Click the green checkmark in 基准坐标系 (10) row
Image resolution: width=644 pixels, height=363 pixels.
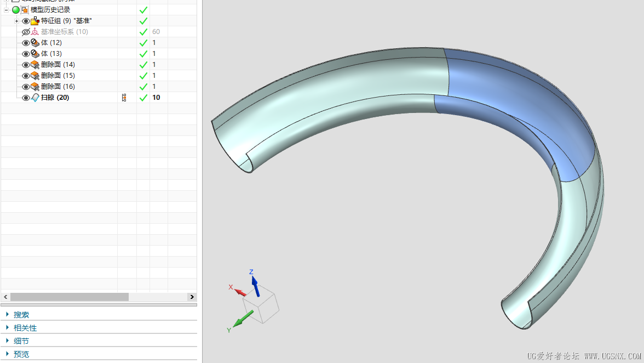pyautogui.click(x=143, y=32)
